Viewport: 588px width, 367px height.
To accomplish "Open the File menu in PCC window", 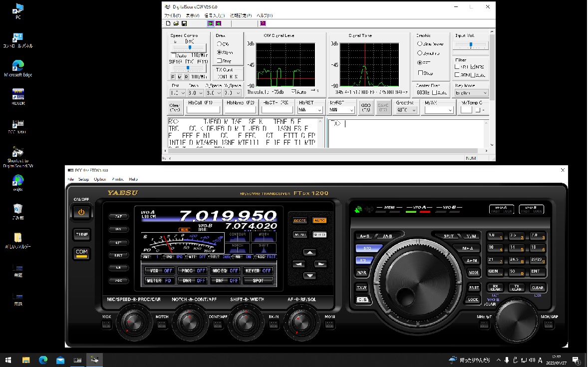I will (x=70, y=179).
